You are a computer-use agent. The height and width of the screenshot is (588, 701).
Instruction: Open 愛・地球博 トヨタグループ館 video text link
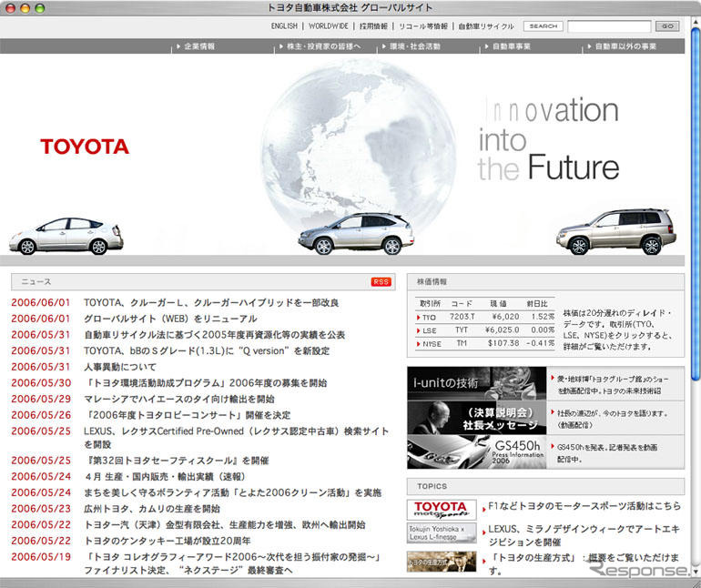(x=613, y=384)
